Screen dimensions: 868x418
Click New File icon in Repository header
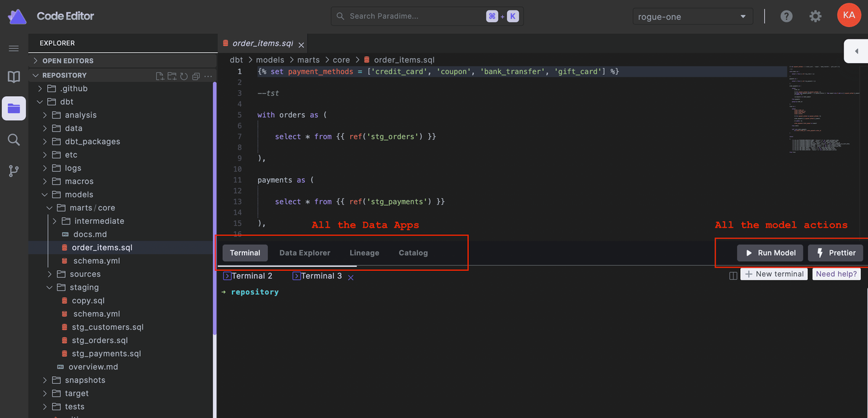click(x=160, y=76)
